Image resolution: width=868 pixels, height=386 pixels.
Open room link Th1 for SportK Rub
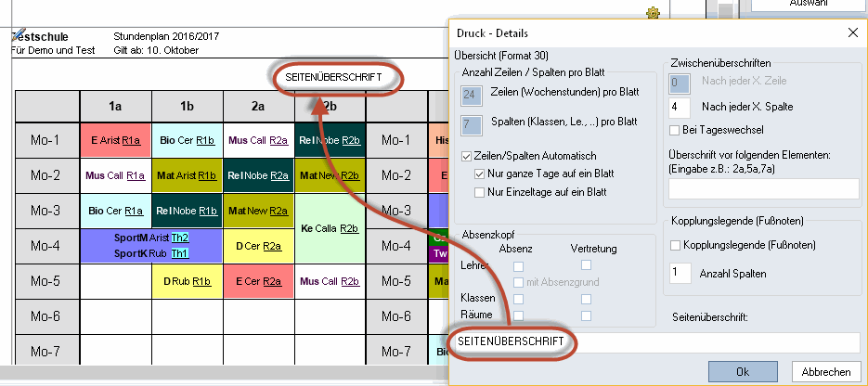(180, 254)
